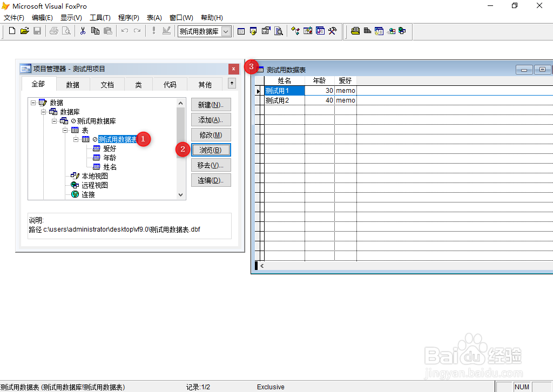Select the 远程视图 tree item

[95, 185]
